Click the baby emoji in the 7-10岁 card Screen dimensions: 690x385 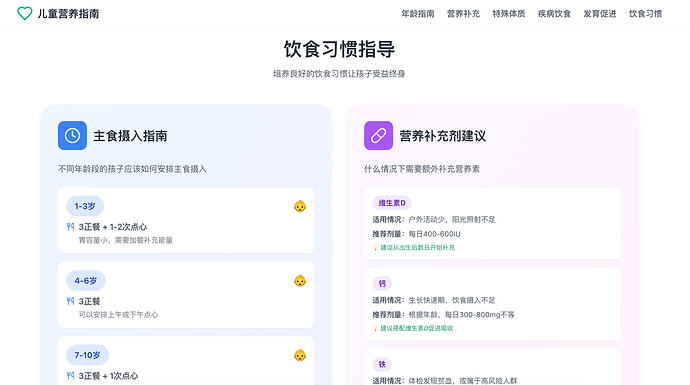click(300, 355)
